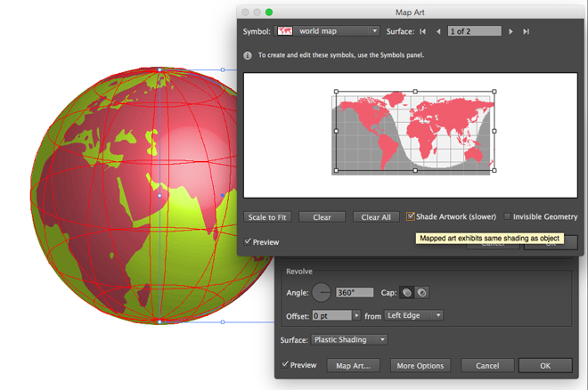Advance to the next surface
This screenshot has width=588, height=390.
pyautogui.click(x=510, y=31)
